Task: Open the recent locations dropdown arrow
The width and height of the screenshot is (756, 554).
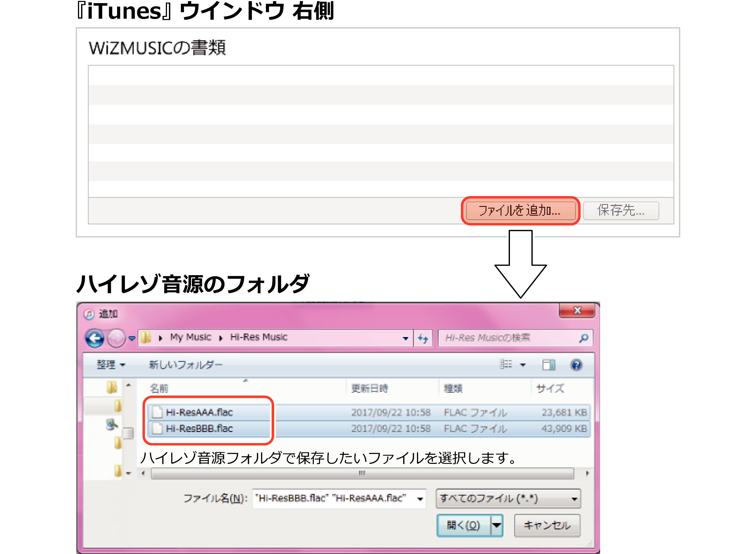Action: [132, 338]
